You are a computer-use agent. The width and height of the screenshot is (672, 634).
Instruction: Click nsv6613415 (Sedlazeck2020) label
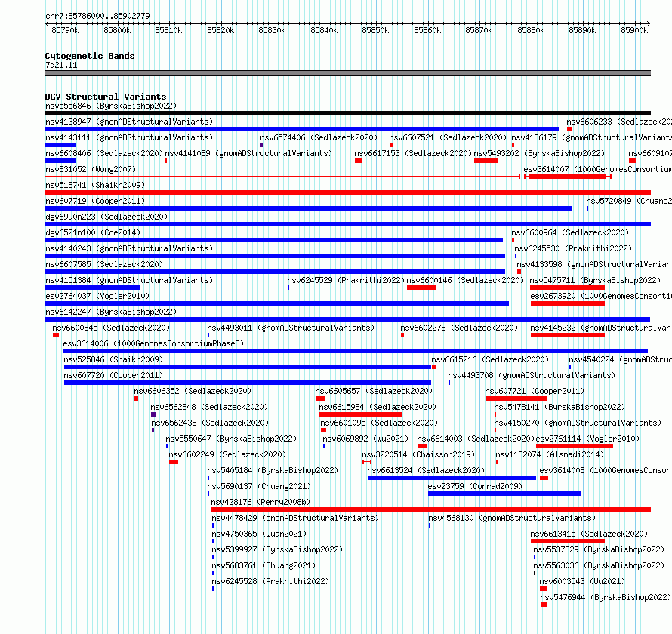click(x=589, y=534)
